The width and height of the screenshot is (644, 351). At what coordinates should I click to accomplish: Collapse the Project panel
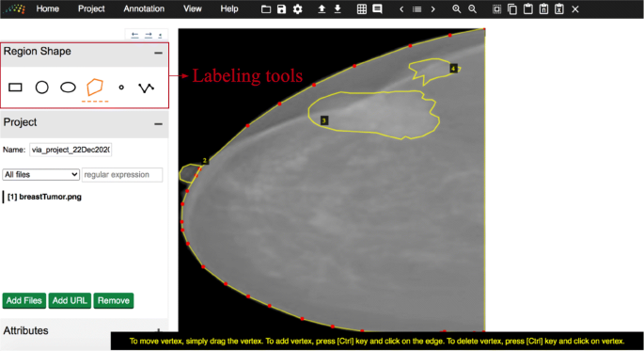click(x=158, y=123)
